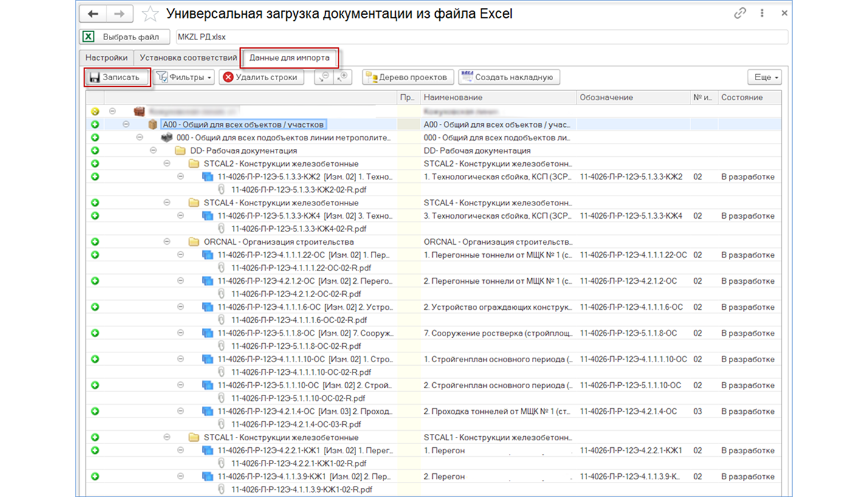The height and width of the screenshot is (497, 868).
Task: Switch to Установка соответствий tab
Action: click(x=188, y=58)
